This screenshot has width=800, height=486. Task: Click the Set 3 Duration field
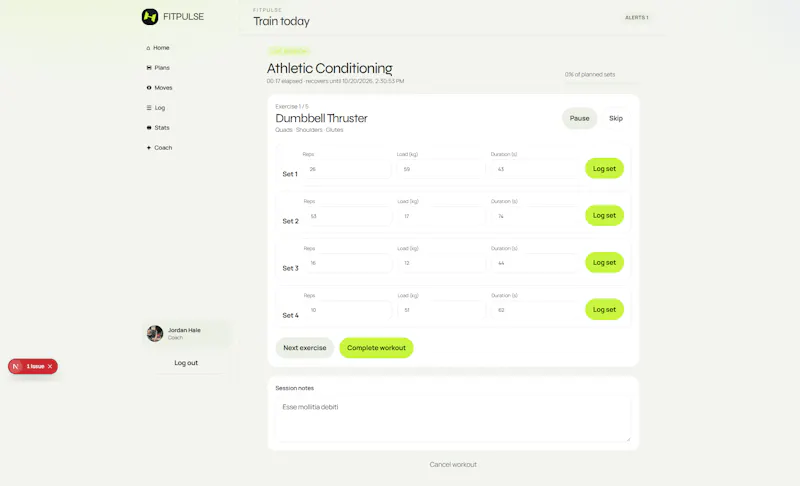[x=535, y=263]
